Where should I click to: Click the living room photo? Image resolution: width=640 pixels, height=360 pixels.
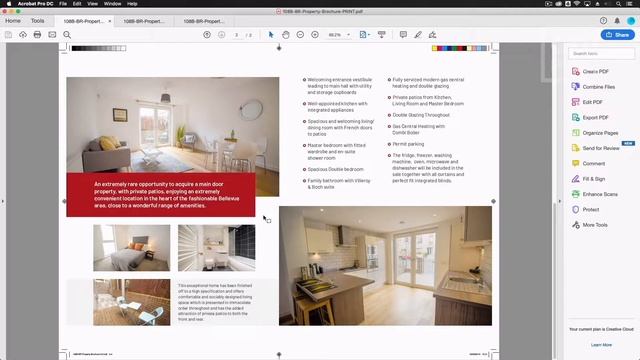click(x=173, y=125)
